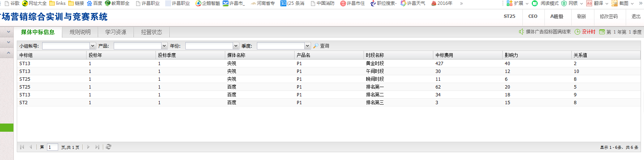The image size is (644, 160).
Task: Sort by the 中标组 column header
Action: (x=51, y=55)
